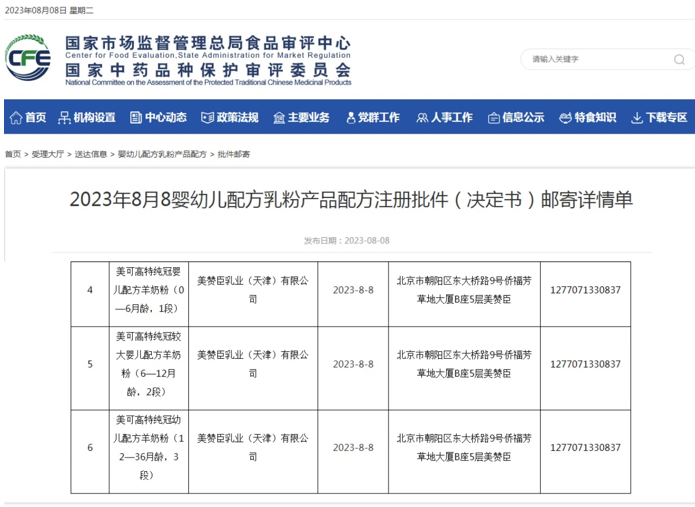Open the 中心动态 menu
Screen dimensions: 695x507
coord(166,117)
